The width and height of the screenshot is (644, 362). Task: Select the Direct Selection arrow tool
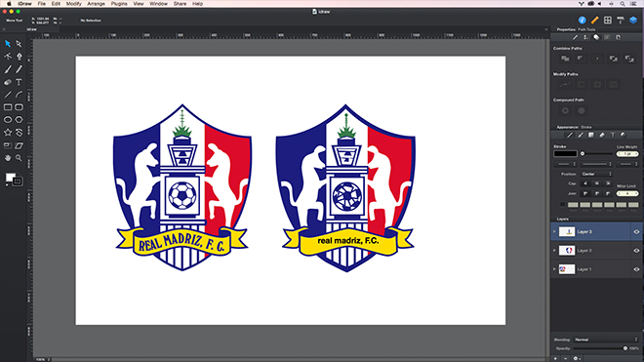coord(19,44)
